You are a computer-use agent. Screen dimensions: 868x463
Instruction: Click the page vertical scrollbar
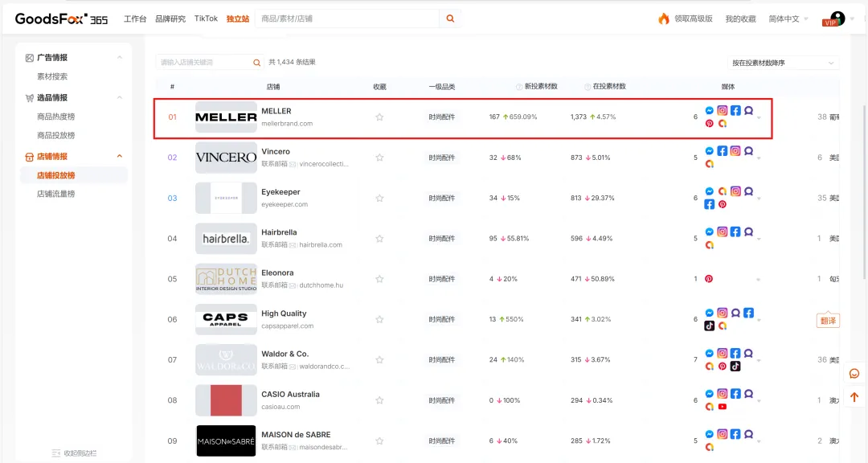pos(865,191)
